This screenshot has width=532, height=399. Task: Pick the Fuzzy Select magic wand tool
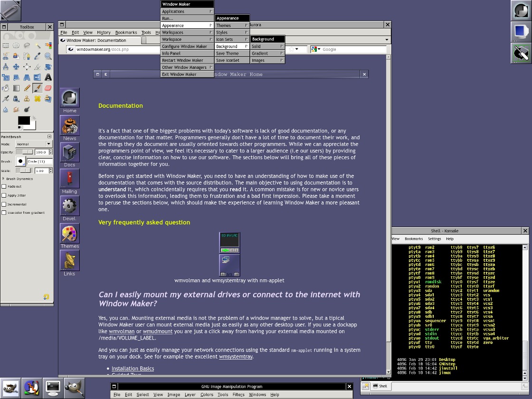pos(38,46)
